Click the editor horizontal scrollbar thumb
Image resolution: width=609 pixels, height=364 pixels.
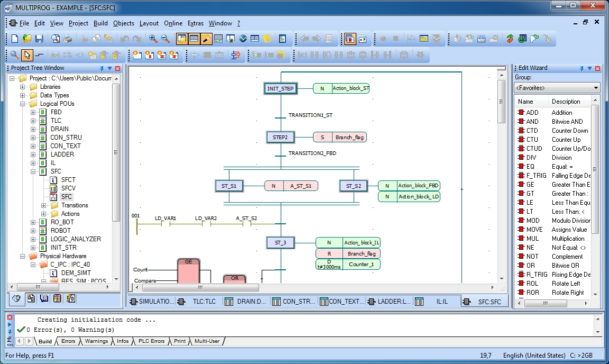click(201, 287)
